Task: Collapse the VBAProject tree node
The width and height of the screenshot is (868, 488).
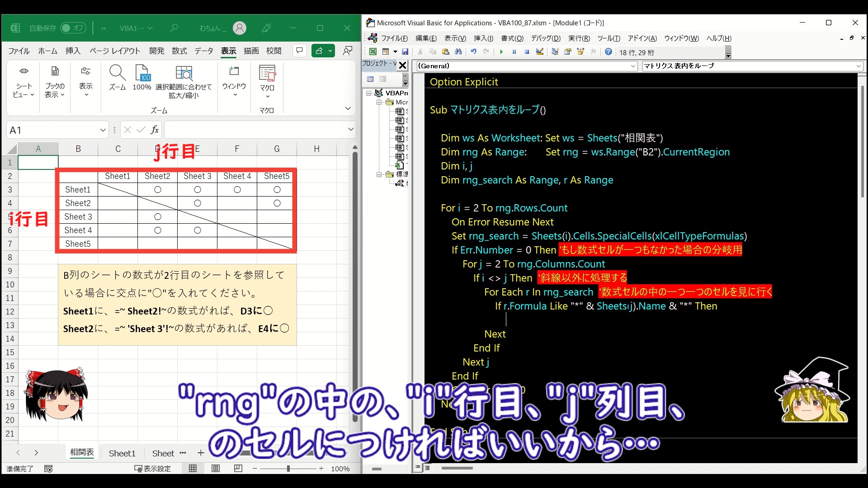Action: pos(369,93)
